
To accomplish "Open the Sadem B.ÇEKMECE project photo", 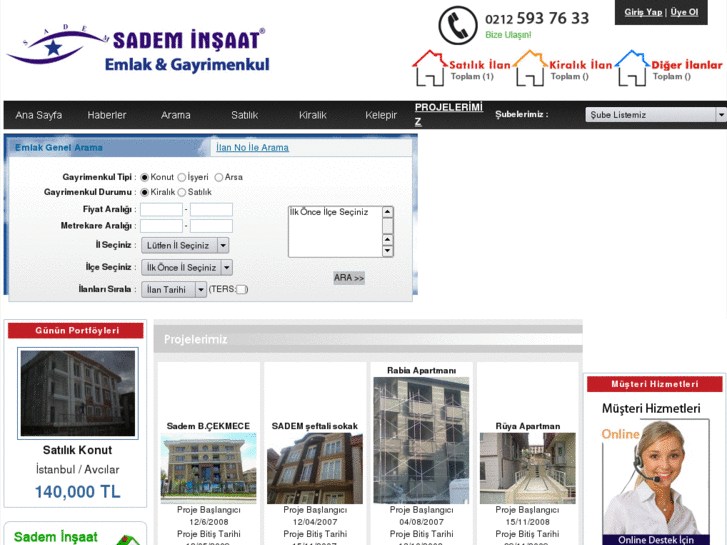I will coord(208,468).
